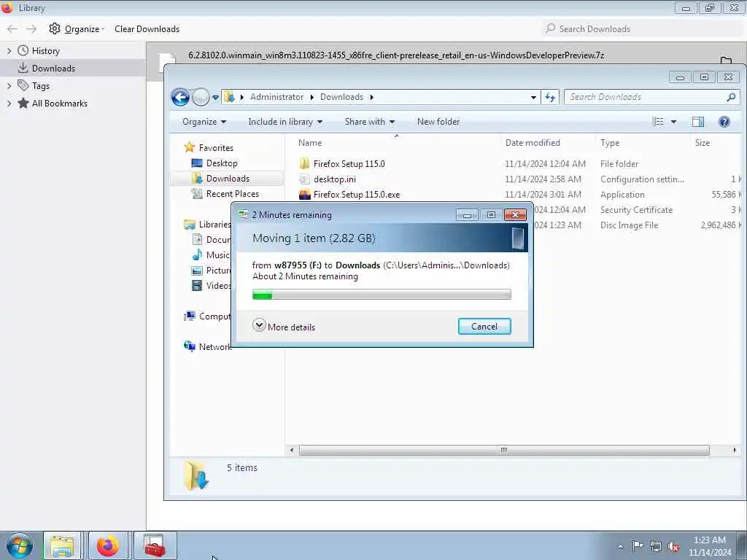Show hidden tray icons arrow
The width and height of the screenshot is (747, 560).
coord(620,546)
